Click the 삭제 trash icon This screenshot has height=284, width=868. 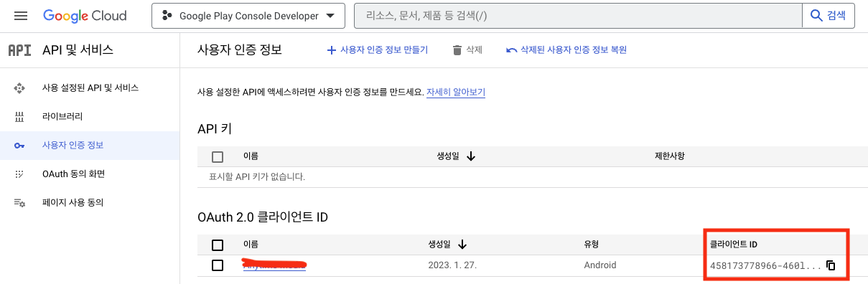click(x=457, y=50)
